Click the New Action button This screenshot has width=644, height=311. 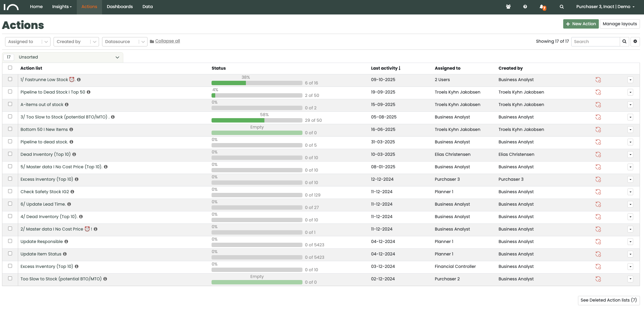point(581,24)
